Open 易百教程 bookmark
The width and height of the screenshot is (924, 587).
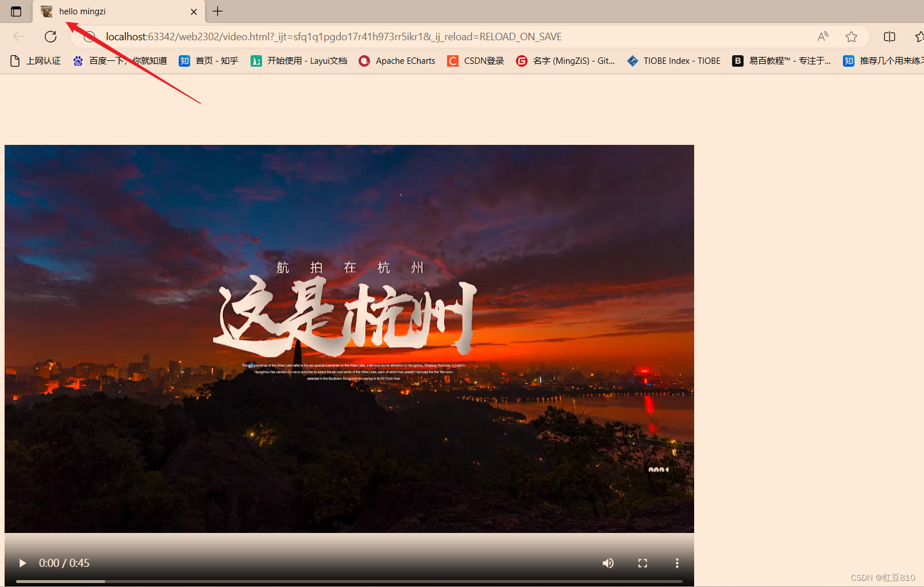(781, 61)
